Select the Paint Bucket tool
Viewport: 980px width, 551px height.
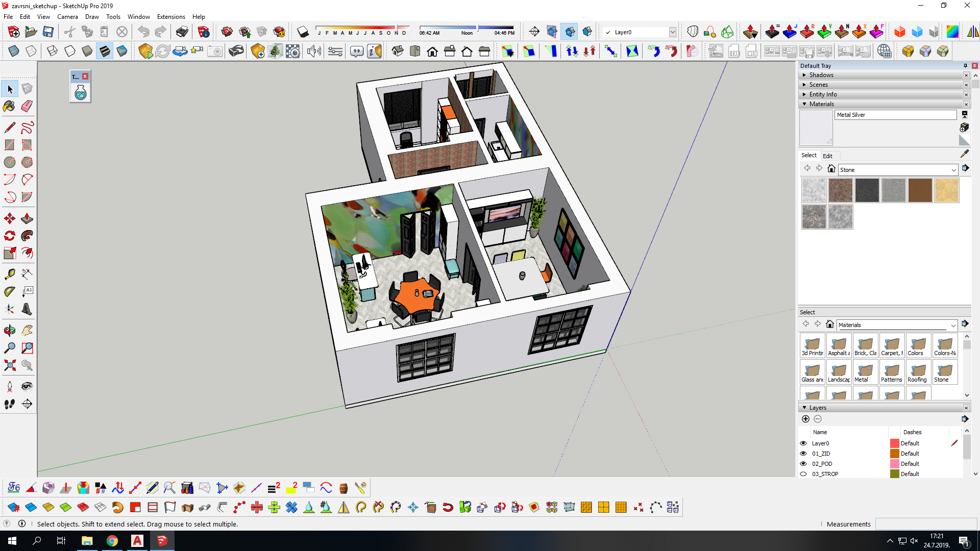(x=9, y=106)
